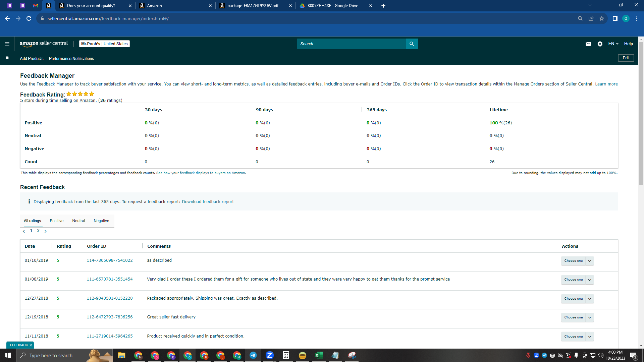Open the Chrome profile avatar
The image size is (644, 362).
[626, 18]
